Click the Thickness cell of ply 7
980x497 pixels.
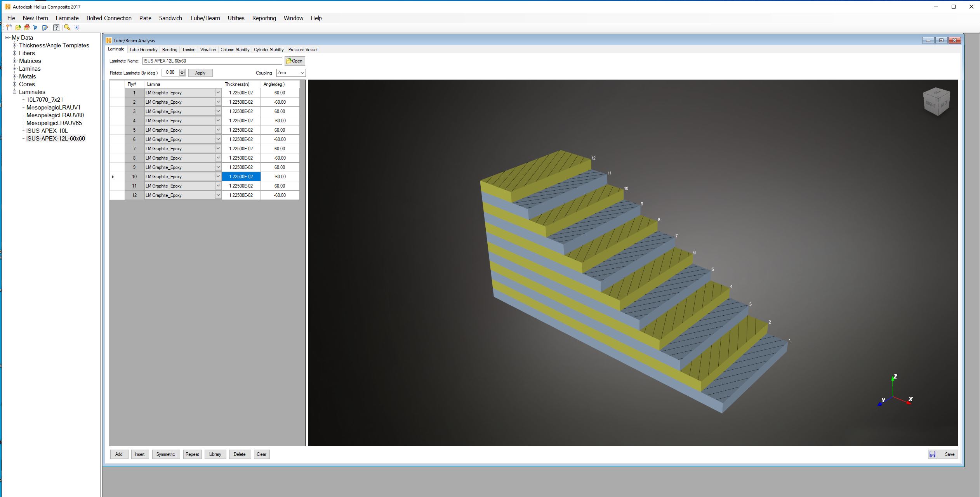[x=241, y=149]
